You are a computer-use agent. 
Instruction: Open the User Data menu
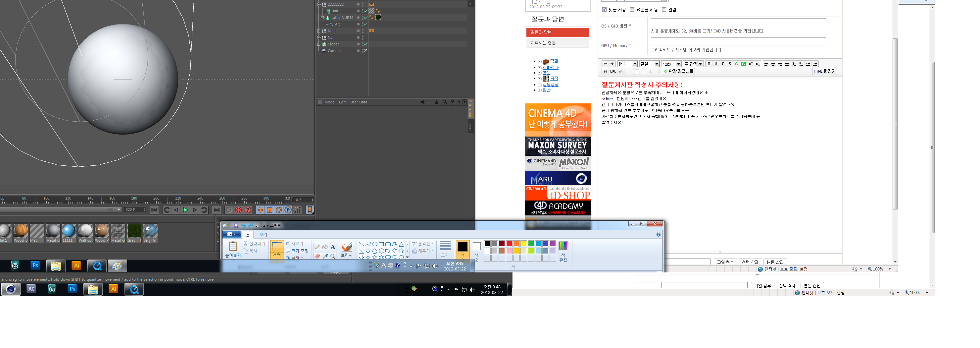tap(359, 102)
